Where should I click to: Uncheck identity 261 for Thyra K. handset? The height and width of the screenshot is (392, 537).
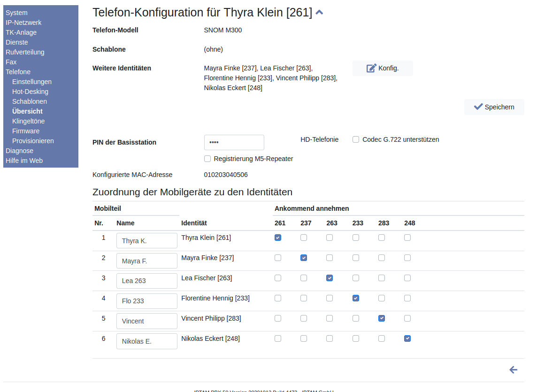point(278,238)
